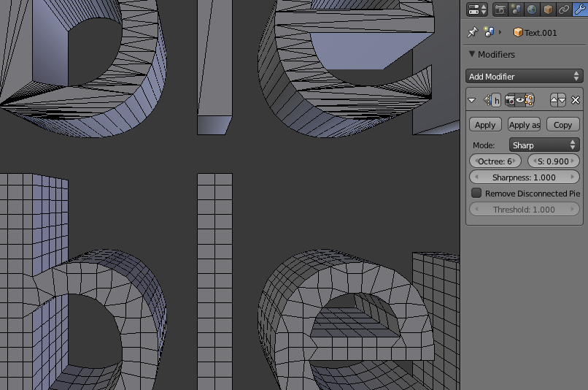The image size is (588, 390).
Task: Move modifier down in stack
Action: 562,100
